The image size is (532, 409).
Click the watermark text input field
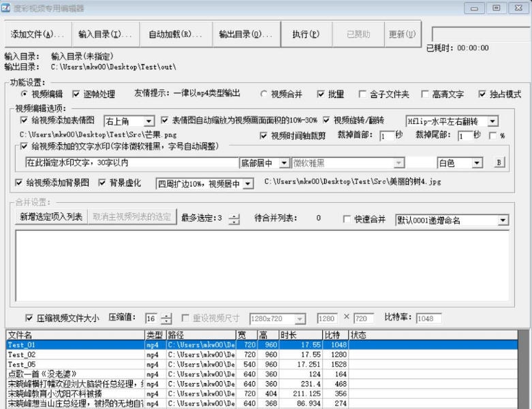[x=132, y=163]
